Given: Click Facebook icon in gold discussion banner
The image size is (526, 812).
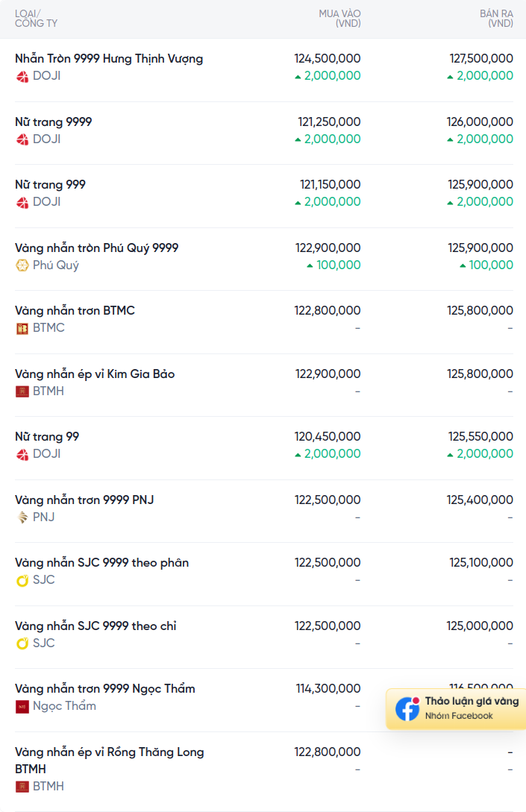Looking at the screenshot, I should (407, 708).
